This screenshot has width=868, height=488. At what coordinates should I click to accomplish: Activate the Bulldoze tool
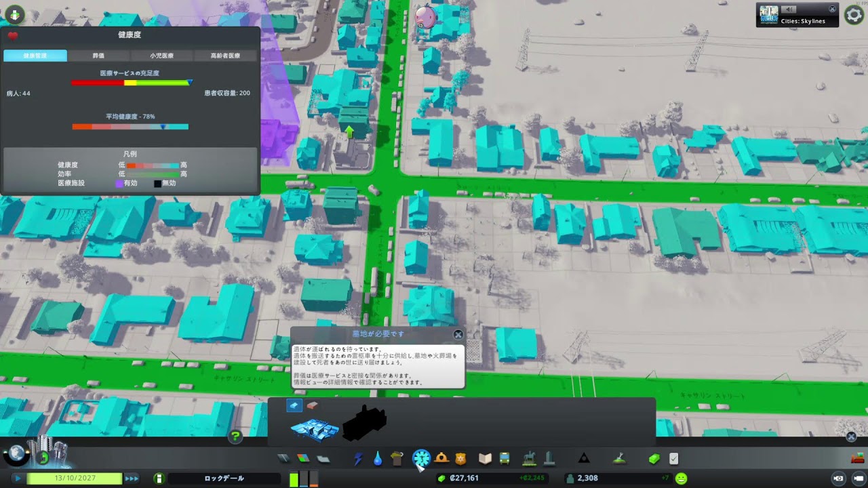[858, 459]
